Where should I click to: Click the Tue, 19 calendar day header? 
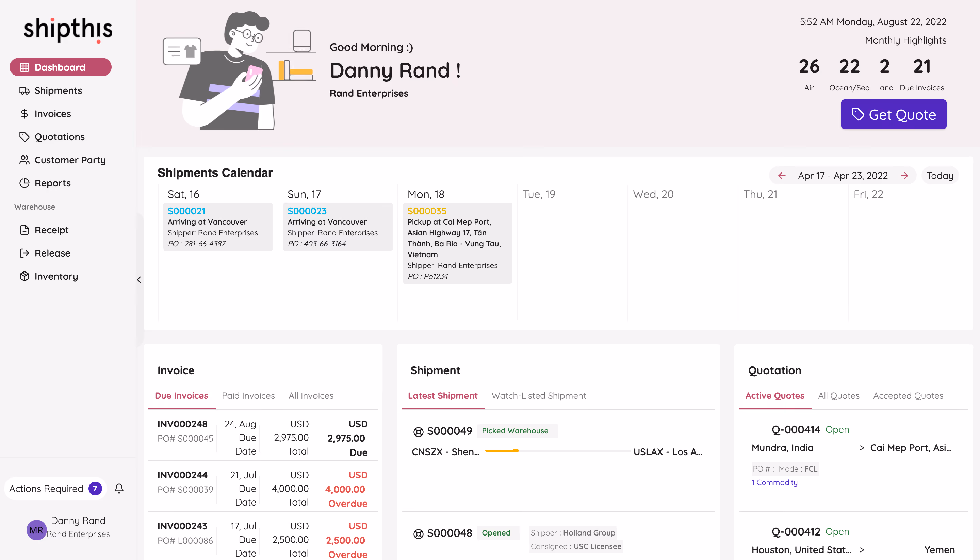(539, 194)
